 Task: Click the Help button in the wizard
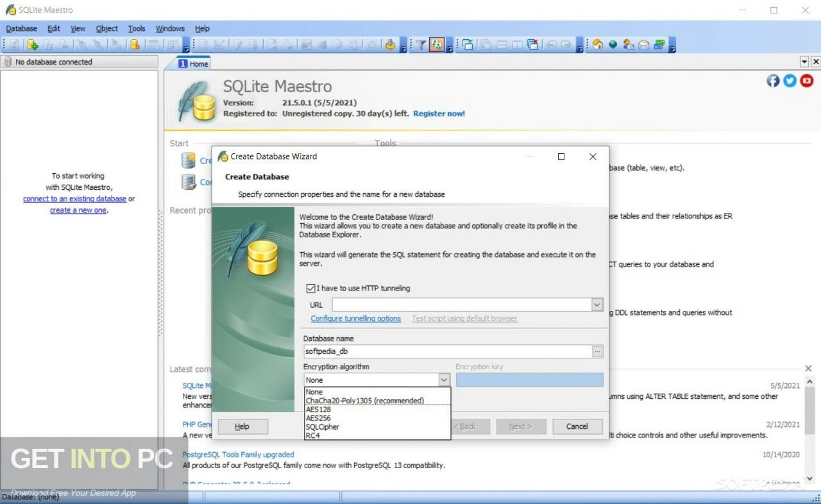[x=242, y=426]
